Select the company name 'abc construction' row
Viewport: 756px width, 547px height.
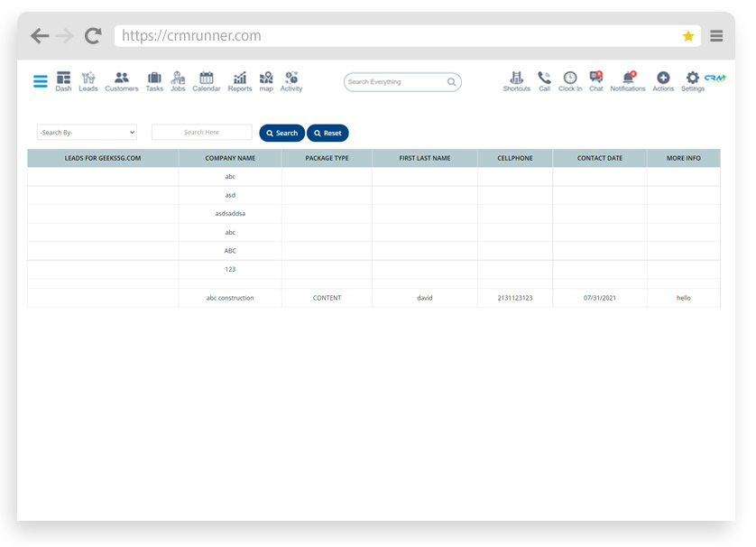pyautogui.click(x=230, y=297)
